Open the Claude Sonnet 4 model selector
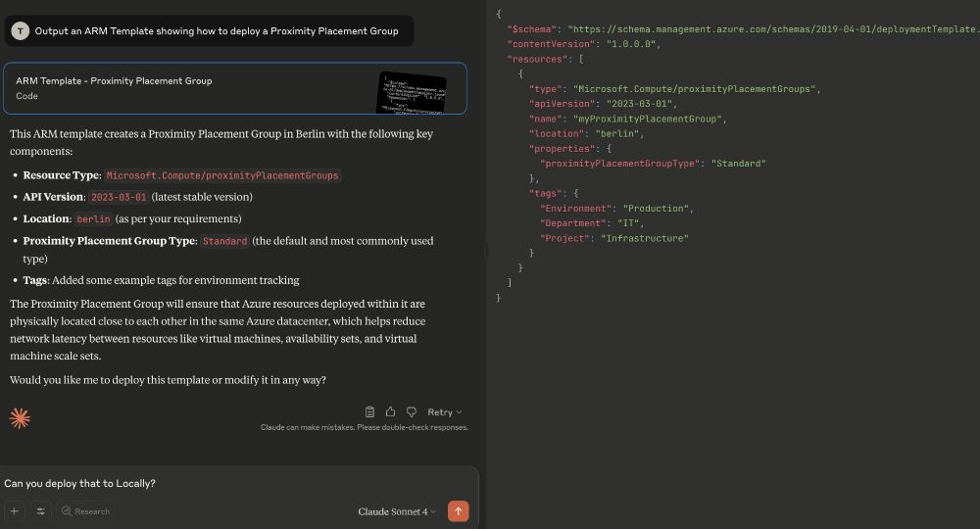 (397, 511)
